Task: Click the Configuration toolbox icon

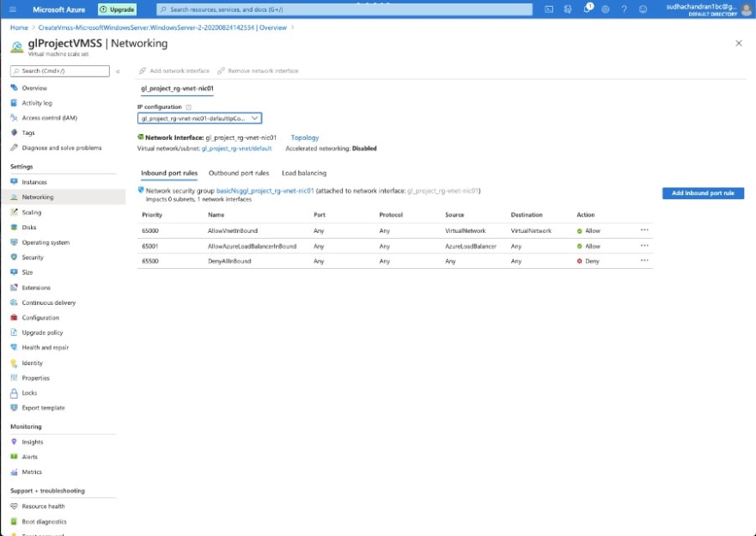Action: [x=14, y=317]
